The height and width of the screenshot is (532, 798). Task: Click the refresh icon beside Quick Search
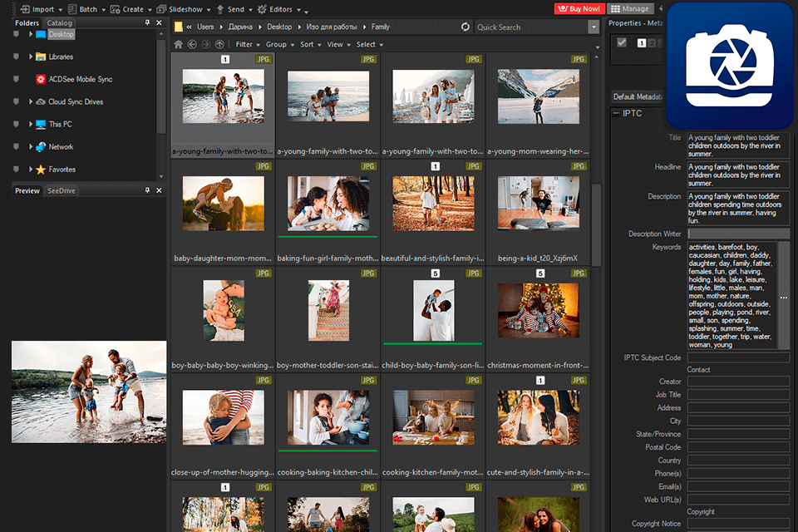click(465, 27)
